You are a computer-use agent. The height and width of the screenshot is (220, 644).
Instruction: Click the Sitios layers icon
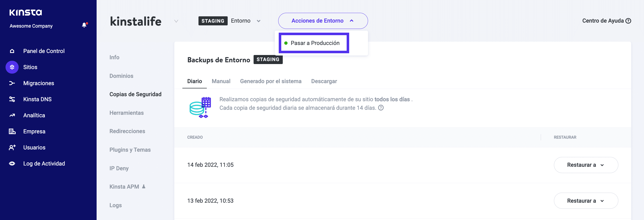(12, 67)
